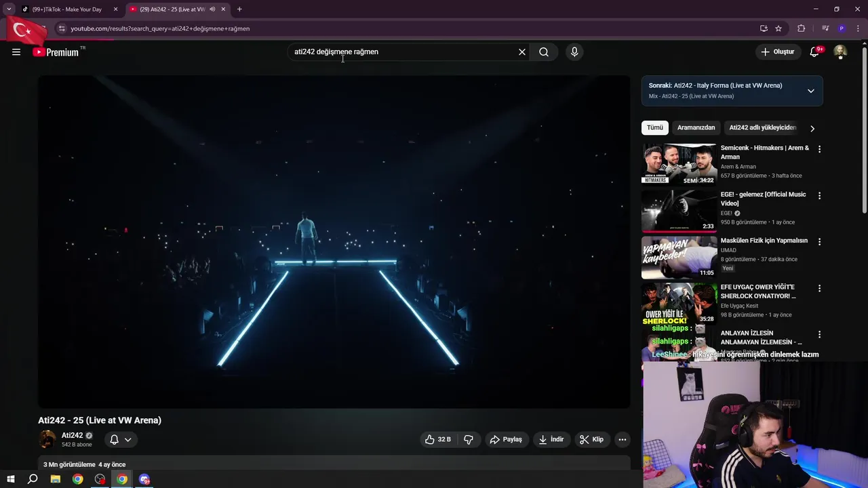
Task: Open options for Semicenk Hitmakers video
Action: [x=819, y=149]
